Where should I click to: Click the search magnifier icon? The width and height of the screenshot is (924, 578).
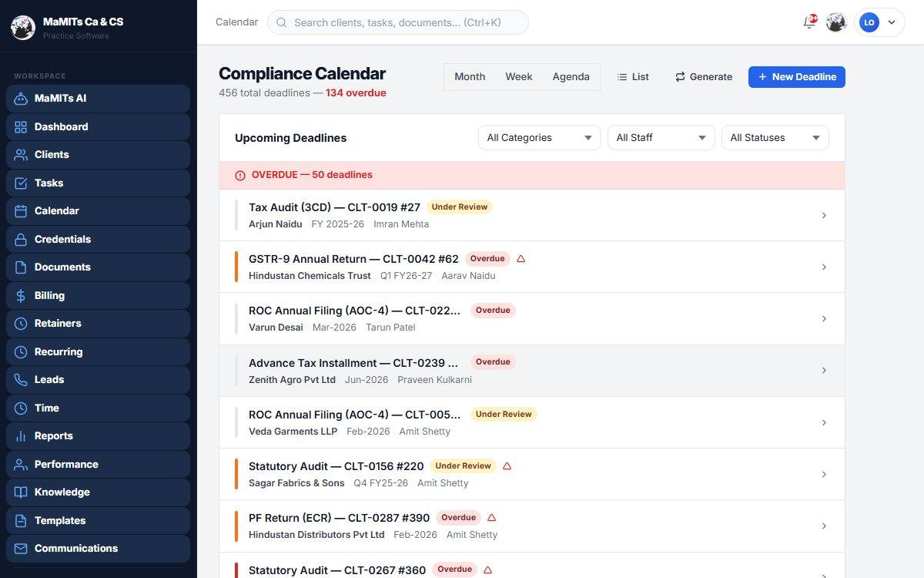pyautogui.click(x=282, y=22)
